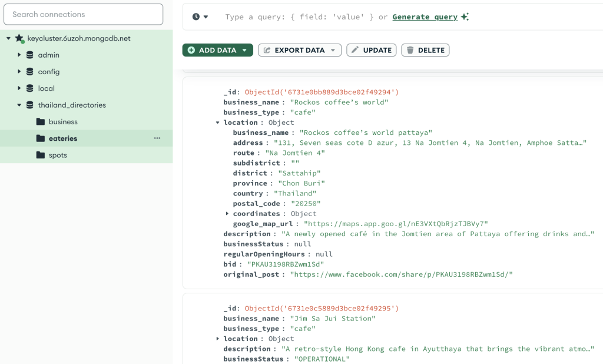Click the google_map_url value
This screenshot has height=364, width=603.
click(x=396, y=224)
